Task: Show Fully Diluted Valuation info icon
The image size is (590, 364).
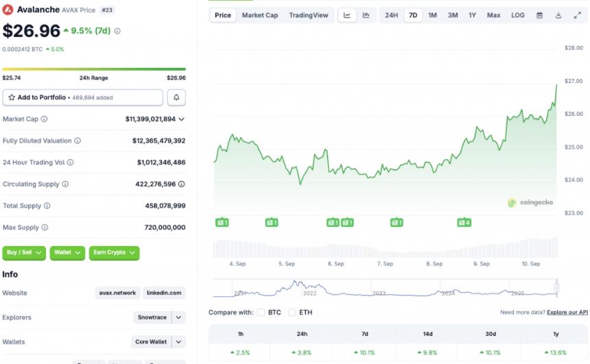Action: 78,141
